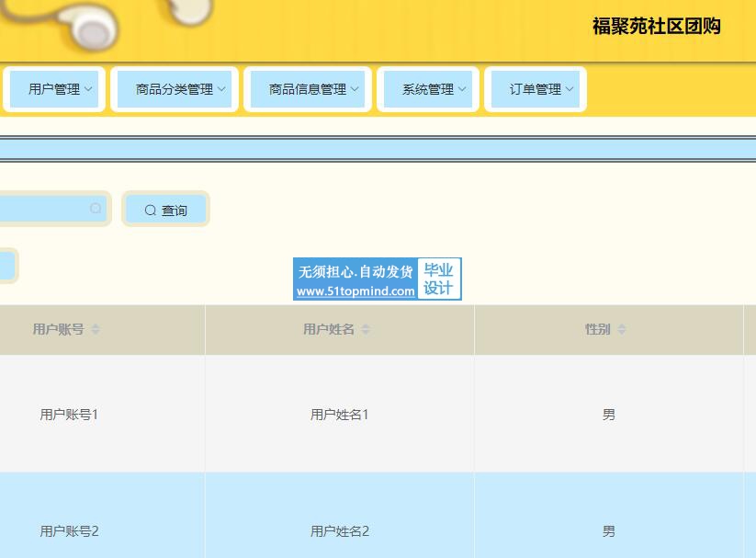Open the 商品信息管理 menu
Viewport: 756px width, 558px height.
coord(308,89)
